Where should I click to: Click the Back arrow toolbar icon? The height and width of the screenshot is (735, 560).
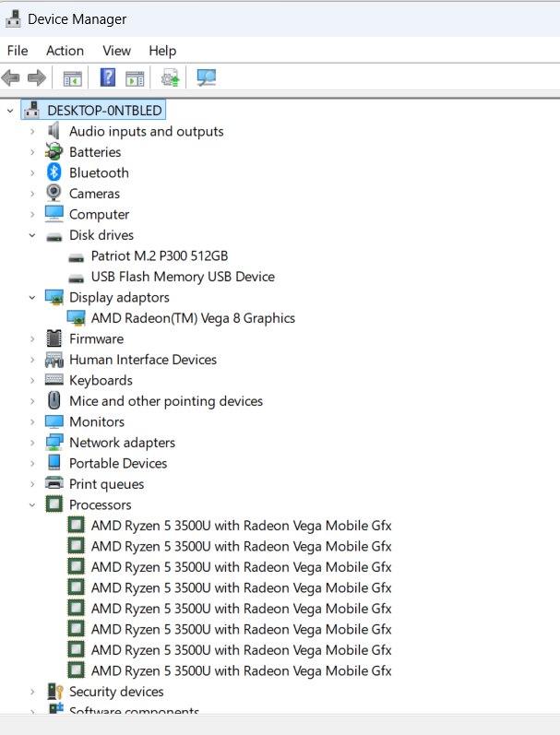click(10, 77)
